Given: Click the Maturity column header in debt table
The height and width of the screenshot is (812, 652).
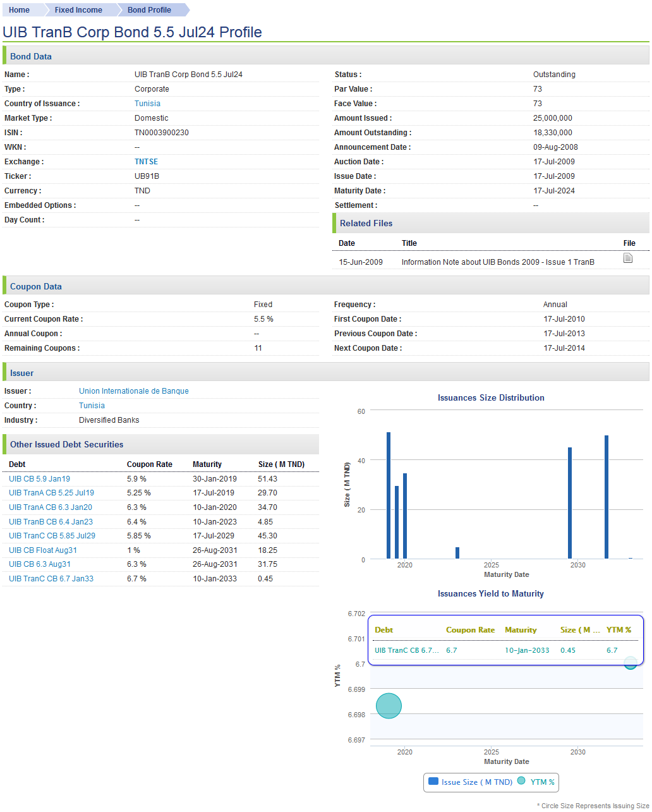Looking at the screenshot, I should pyautogui.click(x=207, y=464).
